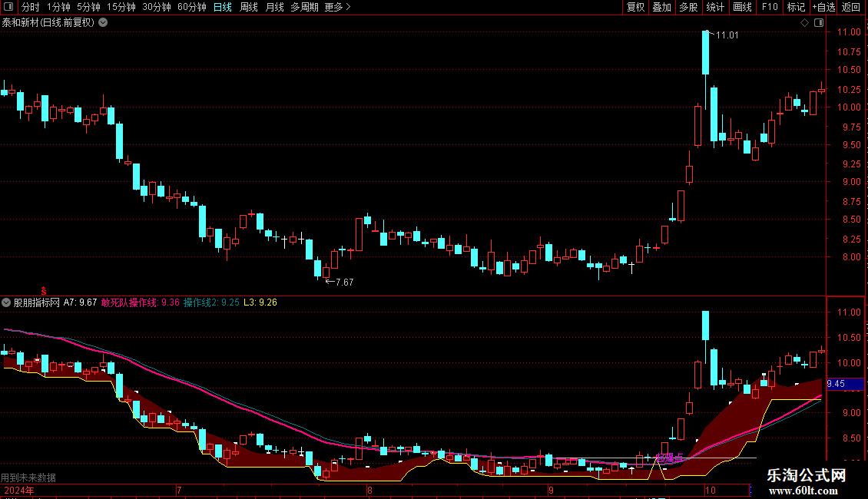Select the 30分钟 period tab

(157, 7)
